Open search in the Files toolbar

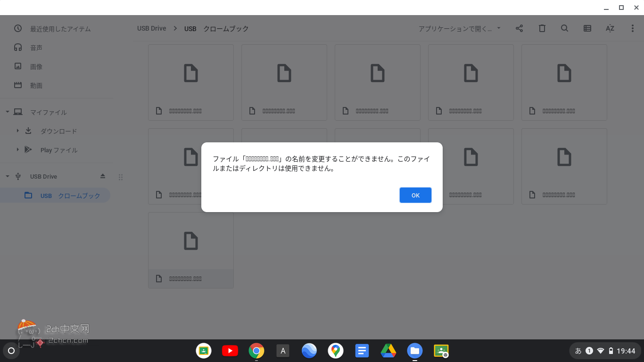[x=564, y=28]
